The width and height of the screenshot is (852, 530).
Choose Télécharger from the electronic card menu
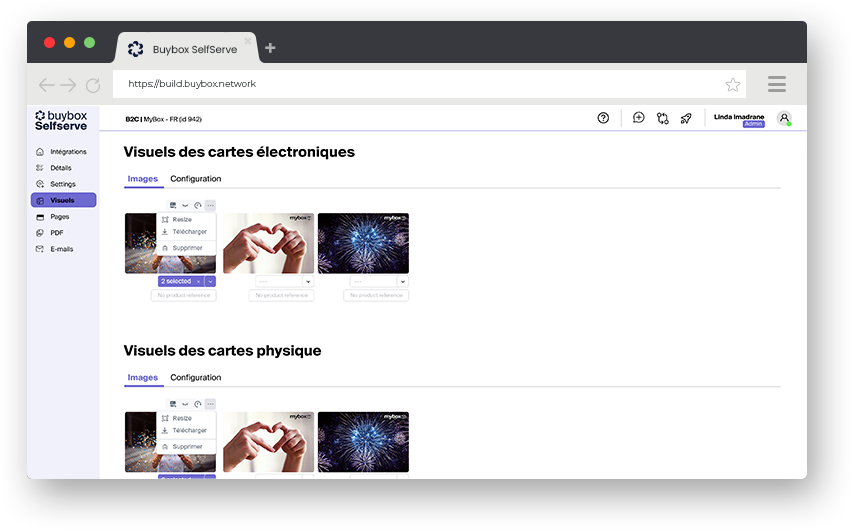[x=188, y=232]
